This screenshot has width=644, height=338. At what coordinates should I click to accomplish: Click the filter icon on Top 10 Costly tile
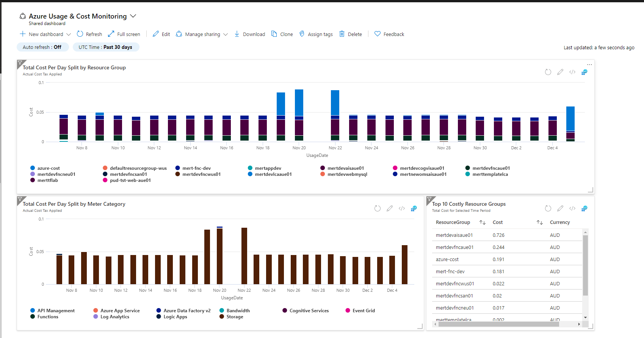click(429, 199)
